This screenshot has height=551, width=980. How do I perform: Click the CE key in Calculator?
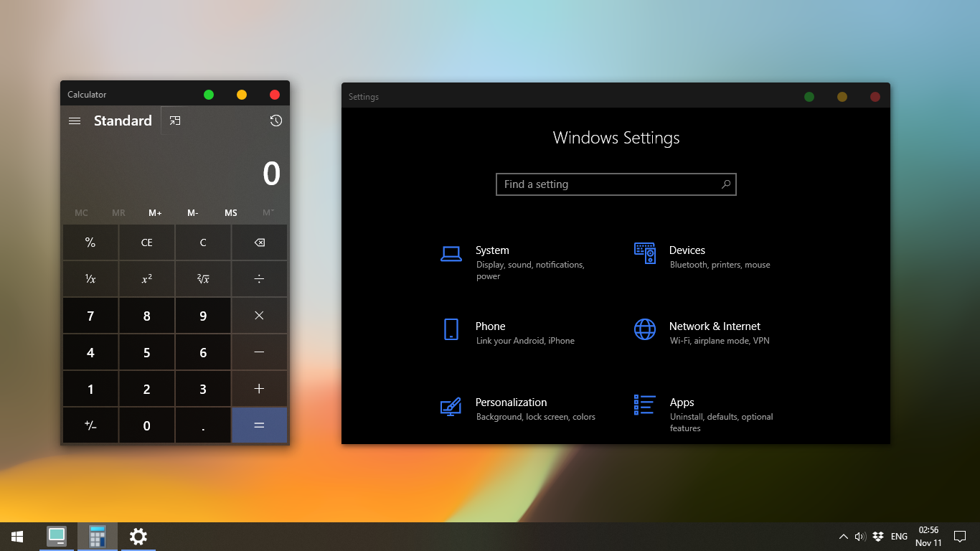(146, 242)
